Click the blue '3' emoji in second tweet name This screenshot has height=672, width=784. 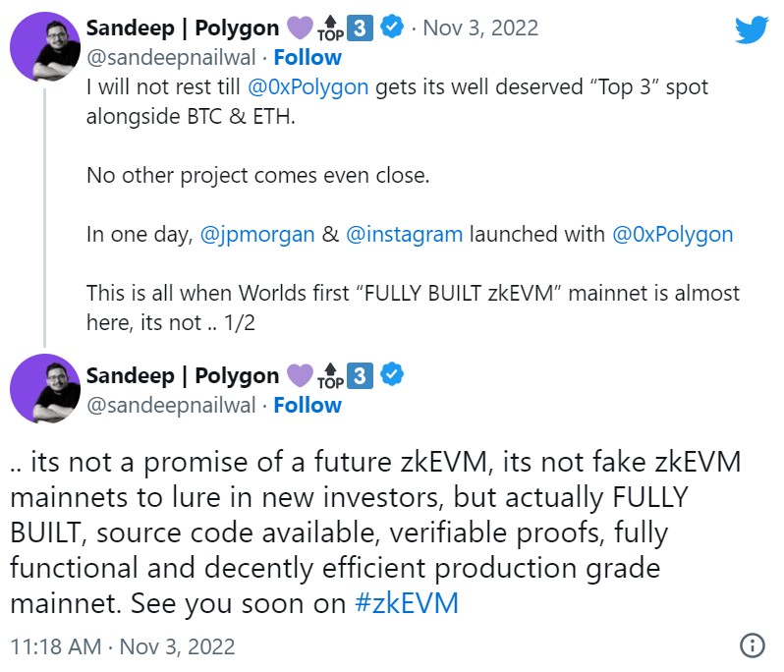(x=360, y=375)
